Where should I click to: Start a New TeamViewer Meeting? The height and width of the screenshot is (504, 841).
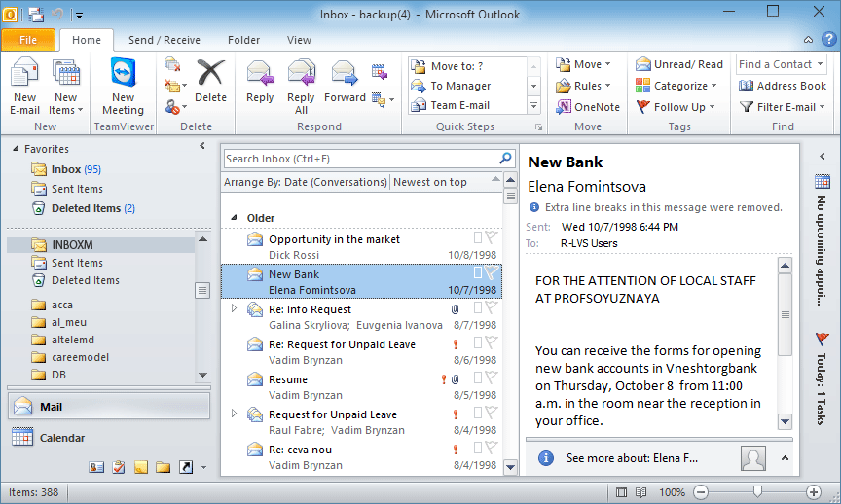click(x=123, y=87)
